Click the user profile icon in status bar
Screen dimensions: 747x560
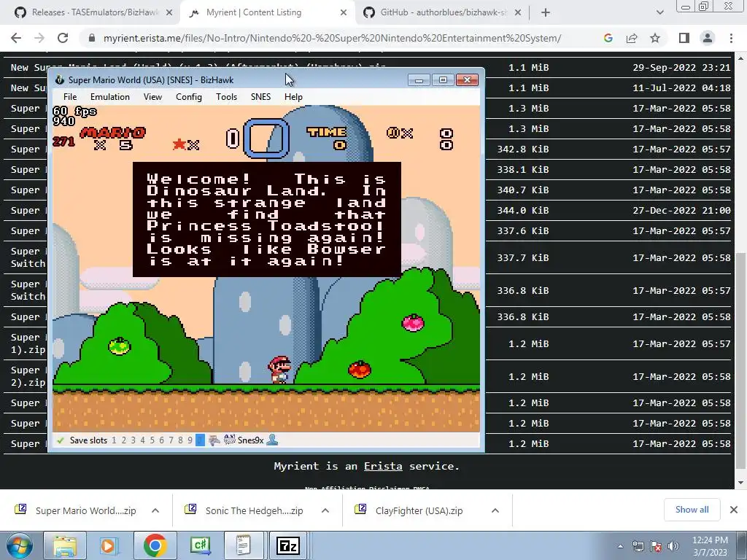click(x=272, y=440)
